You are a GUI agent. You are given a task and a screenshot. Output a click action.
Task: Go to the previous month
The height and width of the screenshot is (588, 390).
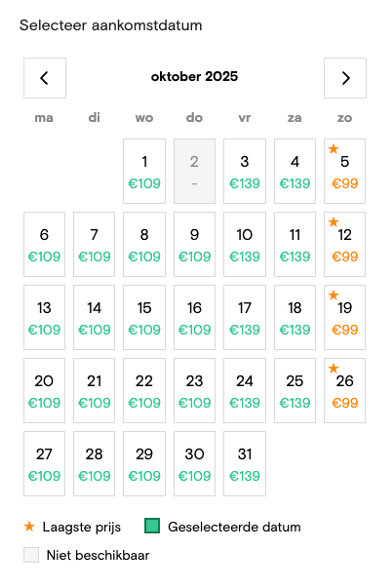(45, 78)
